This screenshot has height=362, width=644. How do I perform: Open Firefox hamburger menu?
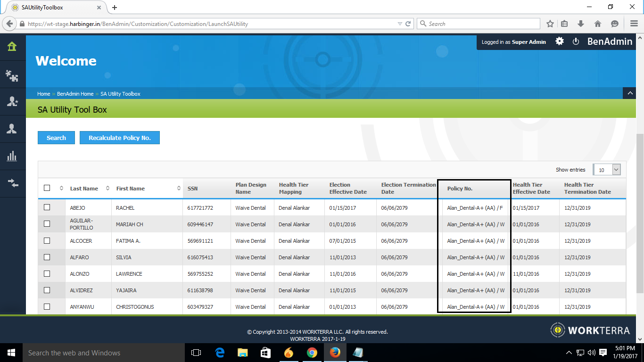[634, 24]
